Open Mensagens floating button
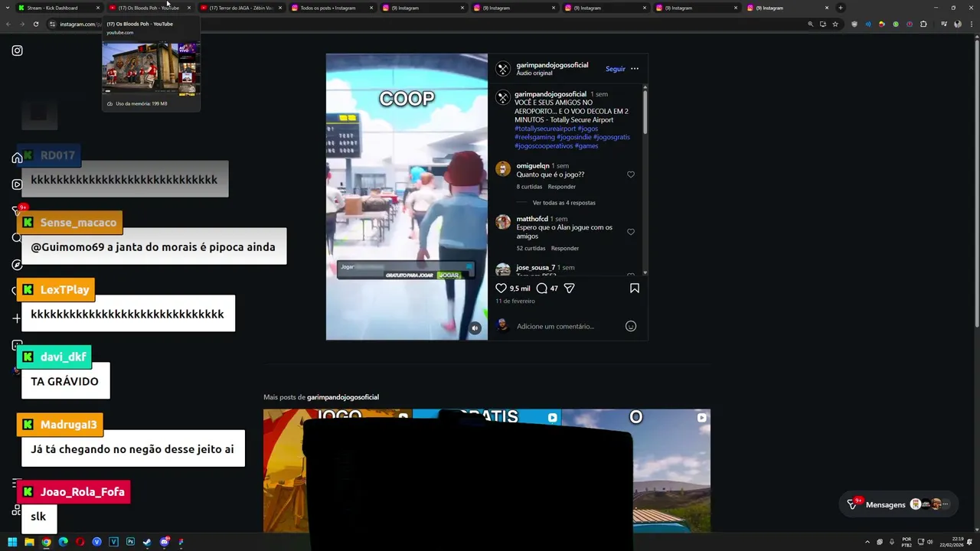980x551 pixels. point(897,504)
